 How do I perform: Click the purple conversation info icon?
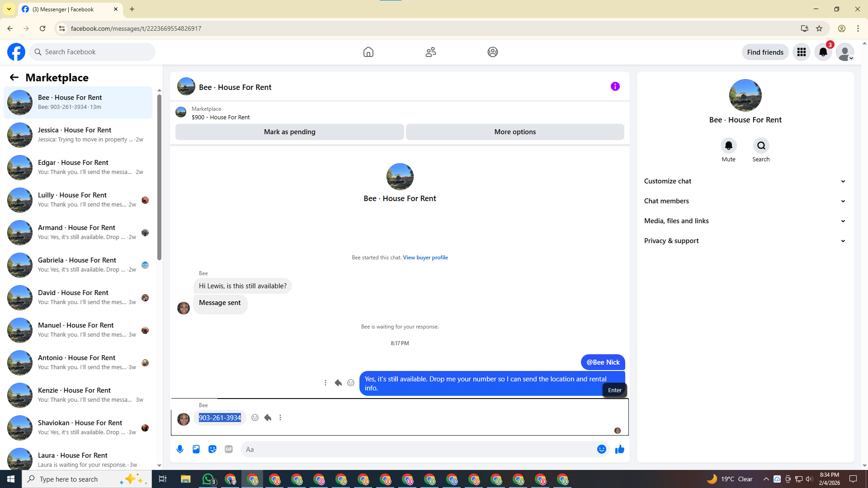(615, 86)
